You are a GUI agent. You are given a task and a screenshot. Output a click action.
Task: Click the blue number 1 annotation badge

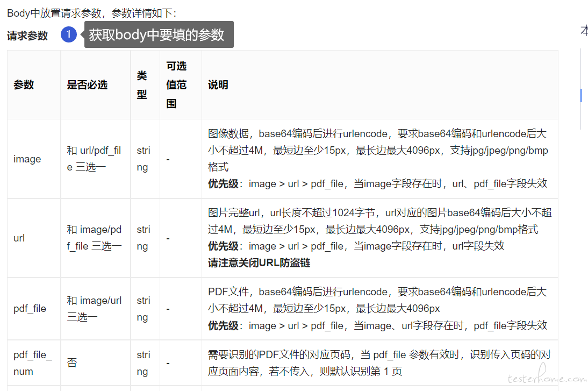tap(69, 34)
